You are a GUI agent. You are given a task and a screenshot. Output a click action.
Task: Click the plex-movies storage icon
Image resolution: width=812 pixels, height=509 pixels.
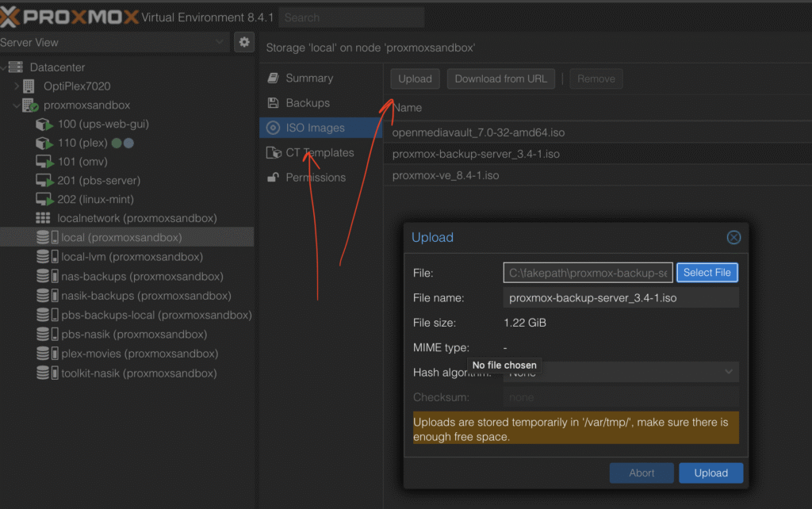[47, 354]
